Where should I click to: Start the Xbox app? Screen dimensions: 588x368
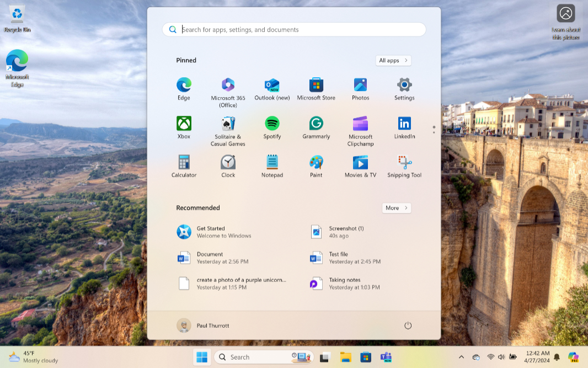tap(184, 124)
